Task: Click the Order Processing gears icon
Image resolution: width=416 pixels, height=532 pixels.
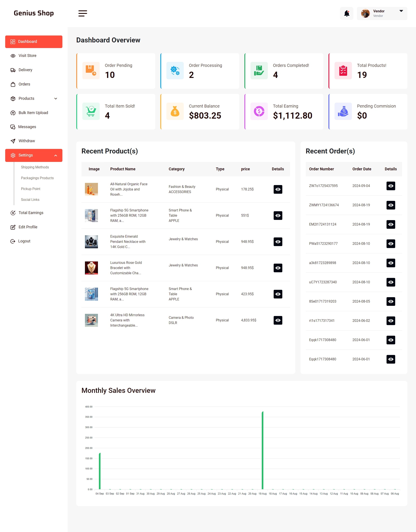Action: [x=175, y=71]
